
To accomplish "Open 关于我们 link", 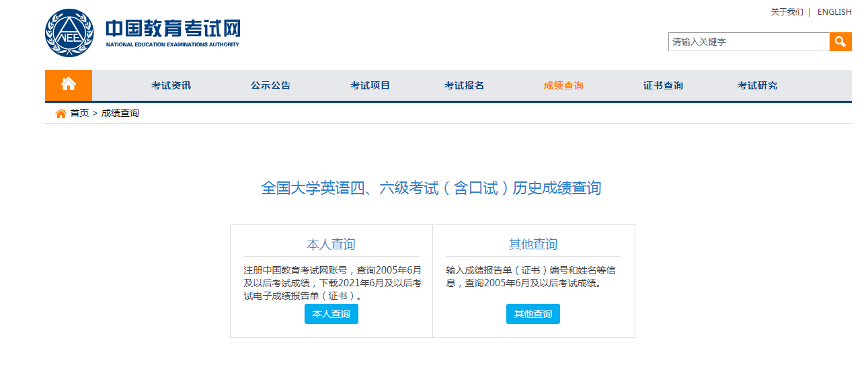I will pos(787,12).
